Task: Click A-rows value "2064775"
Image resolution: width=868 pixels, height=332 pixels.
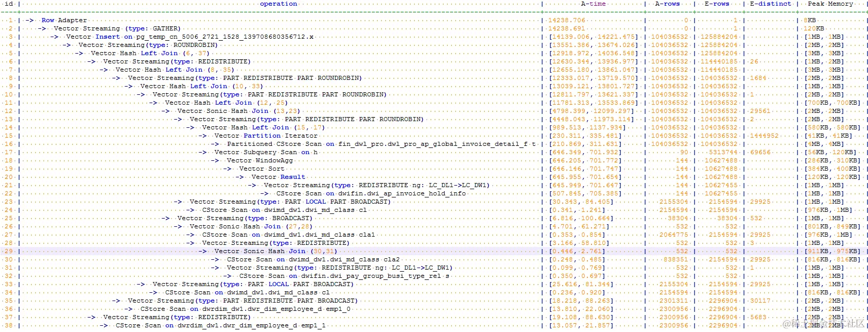Action: coord(673,235)
